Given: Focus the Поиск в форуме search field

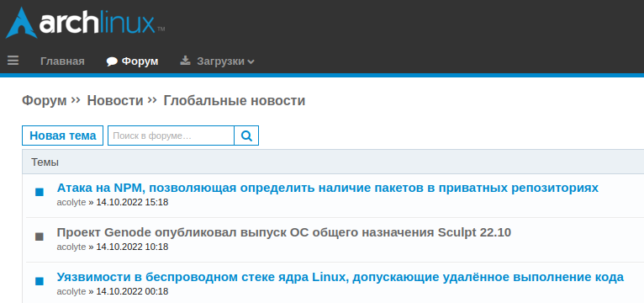Looking at the screenshot, I should (171, 136).
